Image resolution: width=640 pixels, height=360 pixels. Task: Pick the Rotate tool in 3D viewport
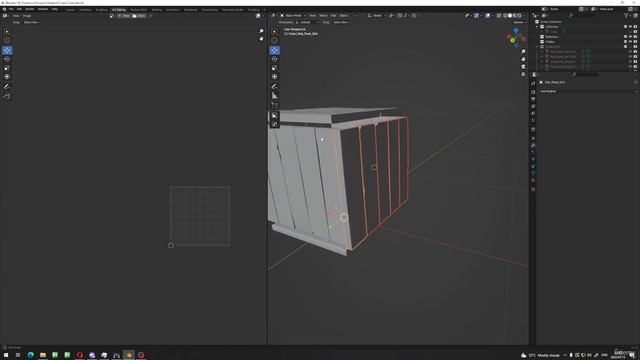pyautogui.click(x=275, y=59)
